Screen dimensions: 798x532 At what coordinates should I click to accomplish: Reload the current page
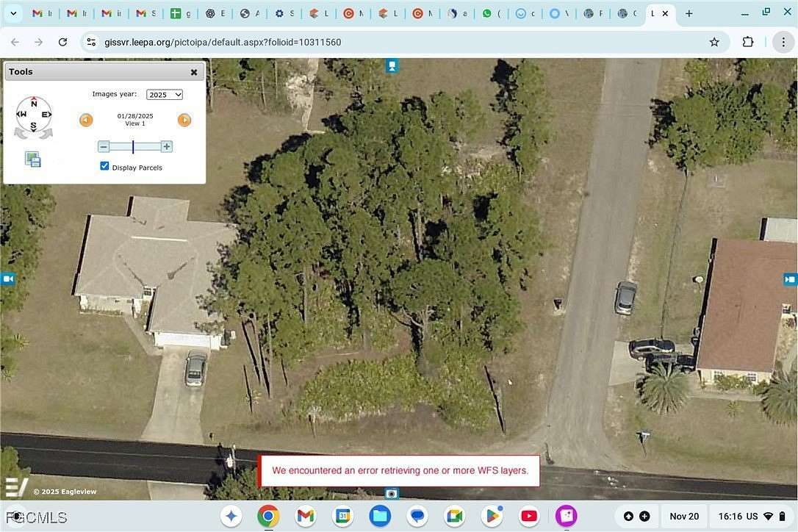[x=62, y=42]
